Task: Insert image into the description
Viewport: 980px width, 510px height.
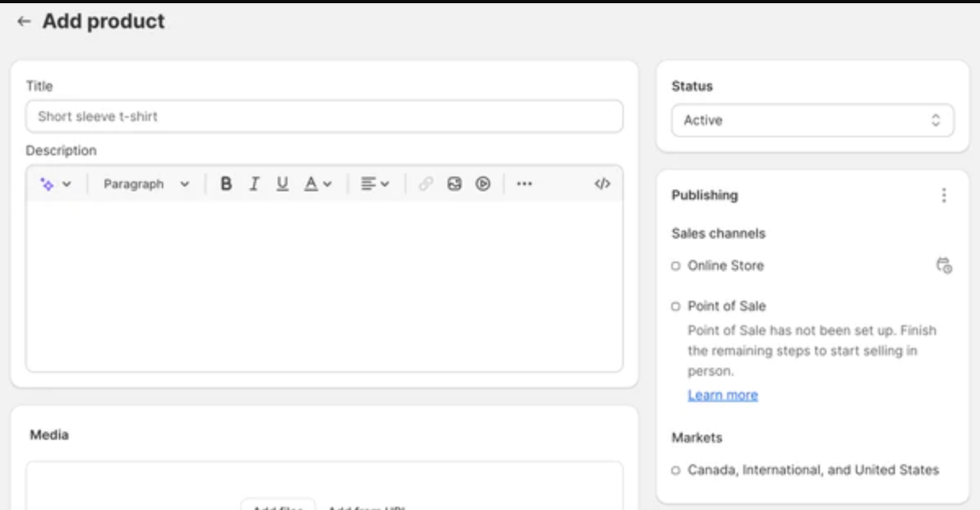Action: click(x=454, y=184)
